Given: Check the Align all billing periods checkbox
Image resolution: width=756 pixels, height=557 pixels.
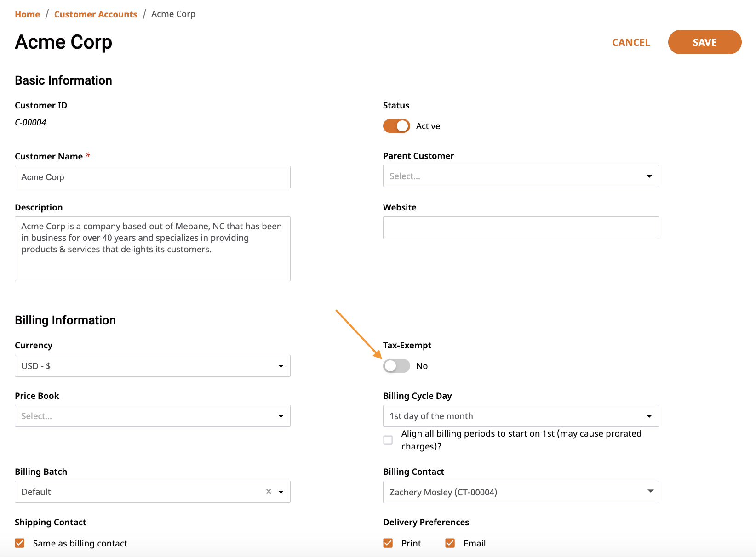Looking at the screenshot, I should tap(388, 440).
